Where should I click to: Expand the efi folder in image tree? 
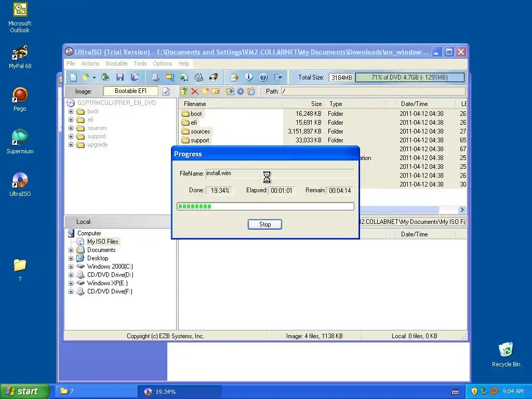pyautogui.click(x=71, y=120)
